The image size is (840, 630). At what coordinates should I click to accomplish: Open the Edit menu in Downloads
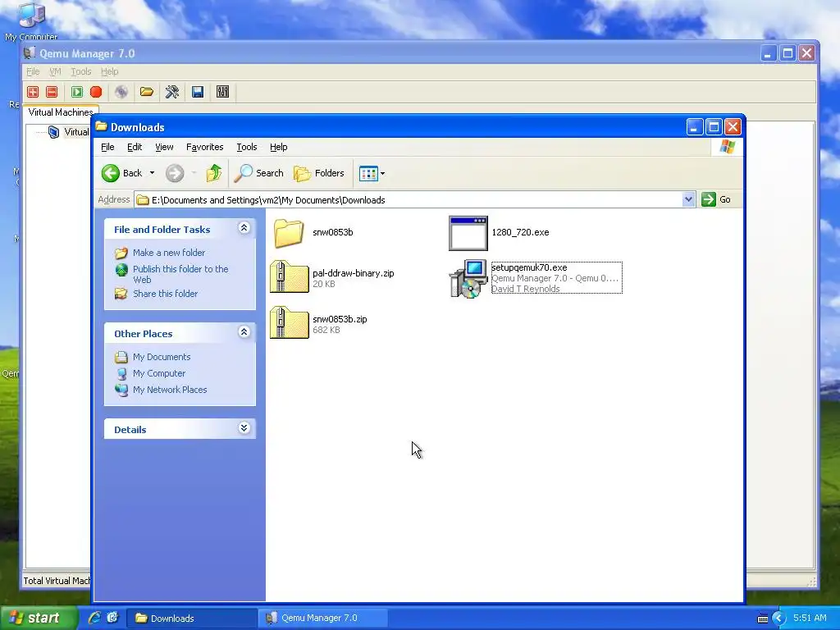pyautogui.click(x=135, y=147)
